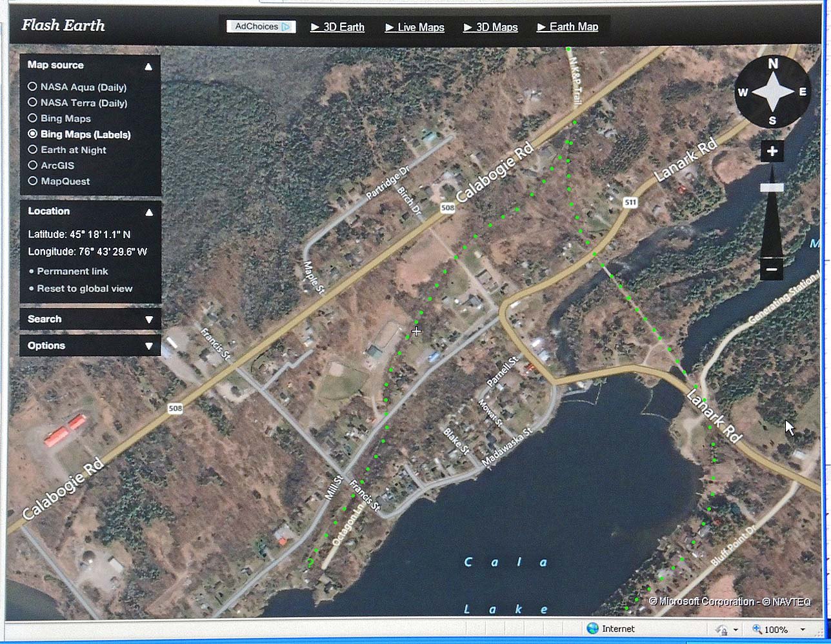Click Reset to global view
The width and height of the screenshot is (831, 644).
[84, 288]
